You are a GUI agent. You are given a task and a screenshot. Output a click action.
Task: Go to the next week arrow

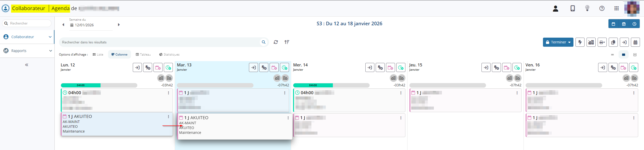click(x=119, y=25)
